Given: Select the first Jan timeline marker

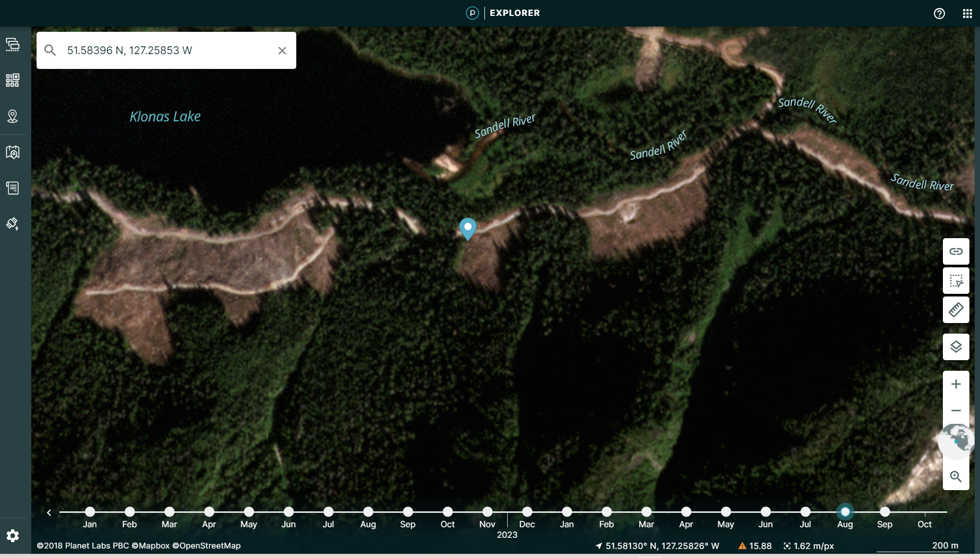Looking at the screenshot, I should point(90,512).
